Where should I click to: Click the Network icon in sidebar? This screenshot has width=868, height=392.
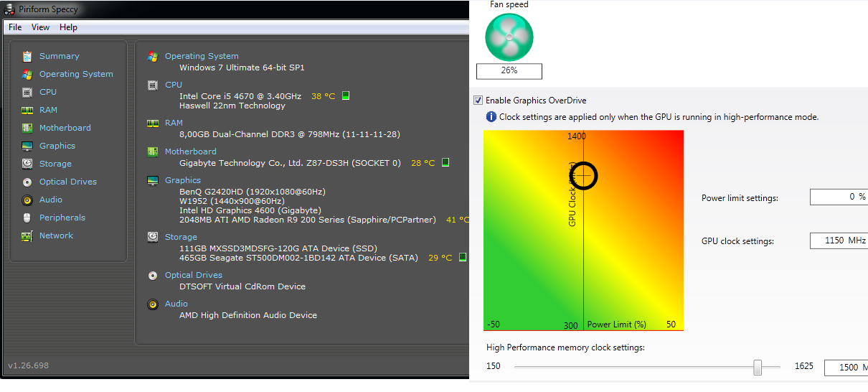(27, 235)
